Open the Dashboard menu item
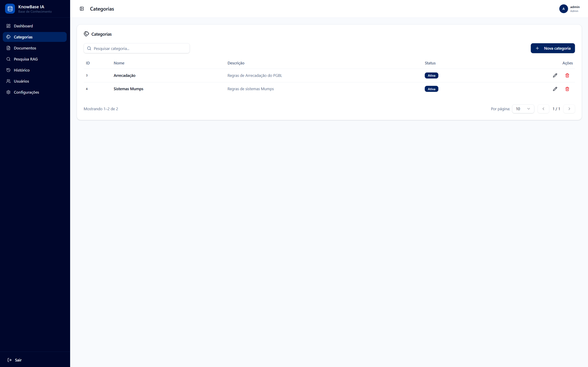Viewport: 588px width, 367px height. click(35, 26)
